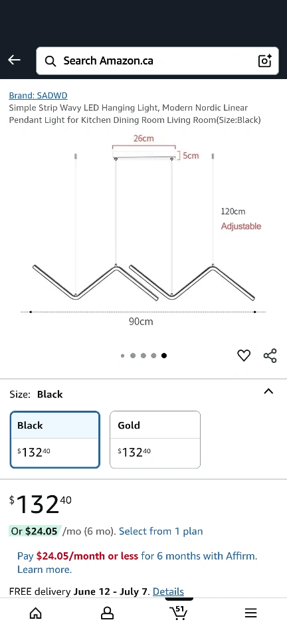287x644 pixels.
Task: Select the Gold color option
Action: tap(155, 439)
